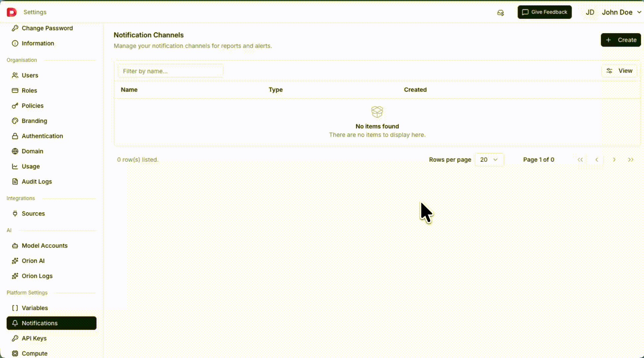This screenshot has height=358, width=644.
Task: Navigate to Users page
Action: click(30, 76)
